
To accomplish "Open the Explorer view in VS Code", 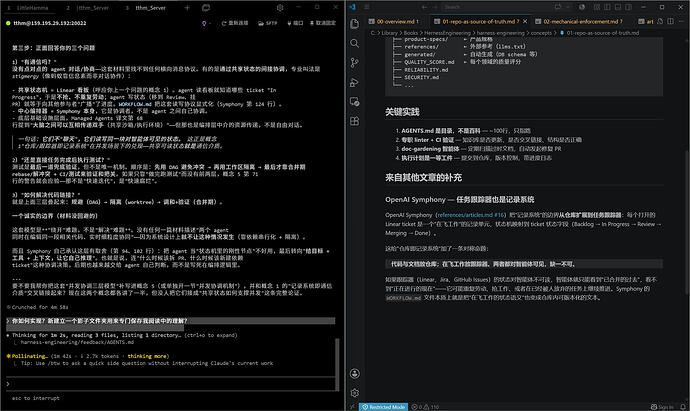I will pos(355,24).
